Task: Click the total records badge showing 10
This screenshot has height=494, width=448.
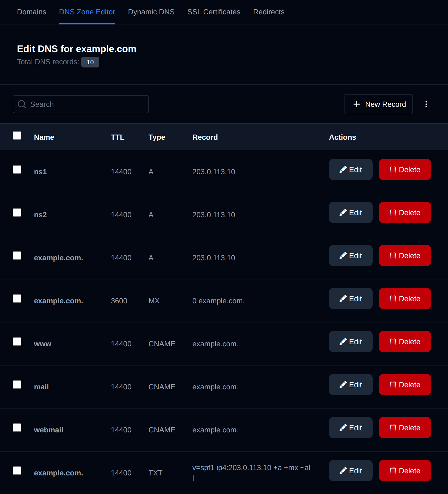Action: click(x=90, y=62)
